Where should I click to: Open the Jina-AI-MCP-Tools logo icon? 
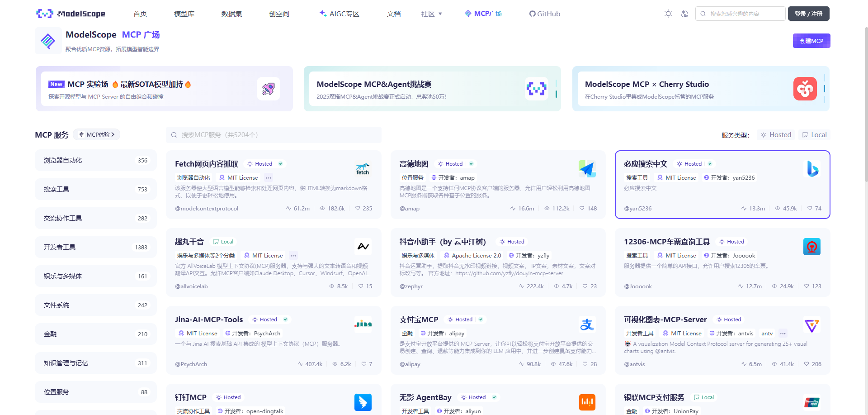[363, 324]
